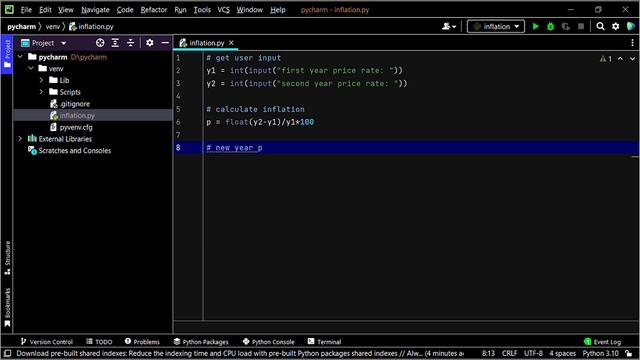Image resolution: width=640 pixels, height=360 pixels.
Task: Open the Code menu
Action: pos(125,9)
